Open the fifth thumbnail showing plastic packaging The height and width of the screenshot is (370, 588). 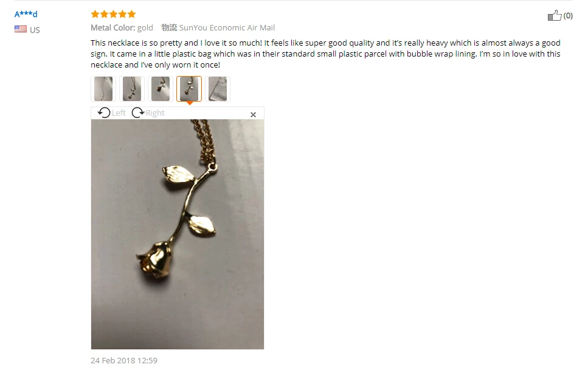218,89
